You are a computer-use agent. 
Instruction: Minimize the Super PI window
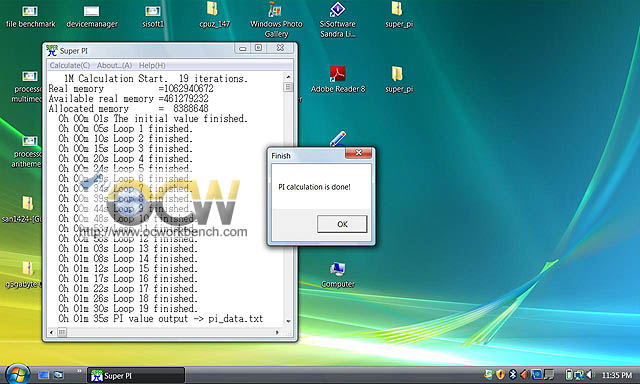(x=242, y=49)
